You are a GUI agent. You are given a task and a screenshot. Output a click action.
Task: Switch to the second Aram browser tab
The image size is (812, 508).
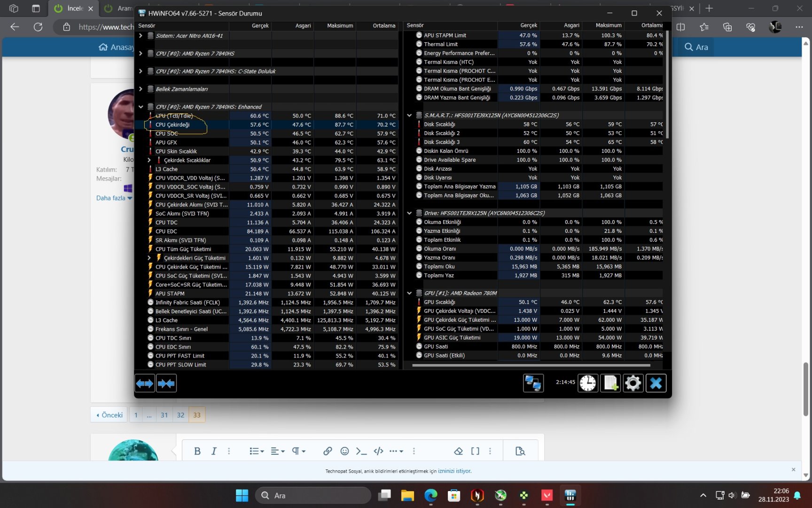[x=117, y=8]
